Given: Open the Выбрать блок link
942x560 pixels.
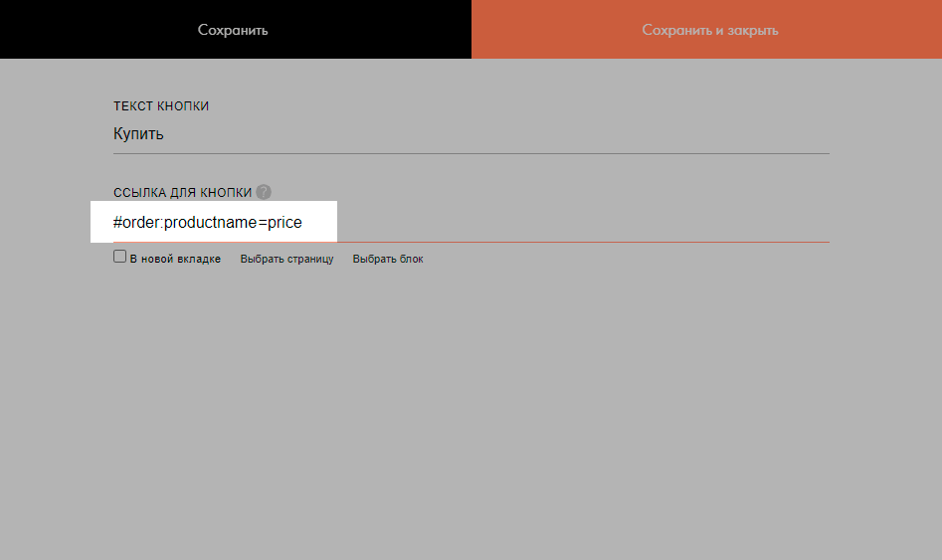Looking at the screenshot, I should pyautogui.click(x=388, y=259).
